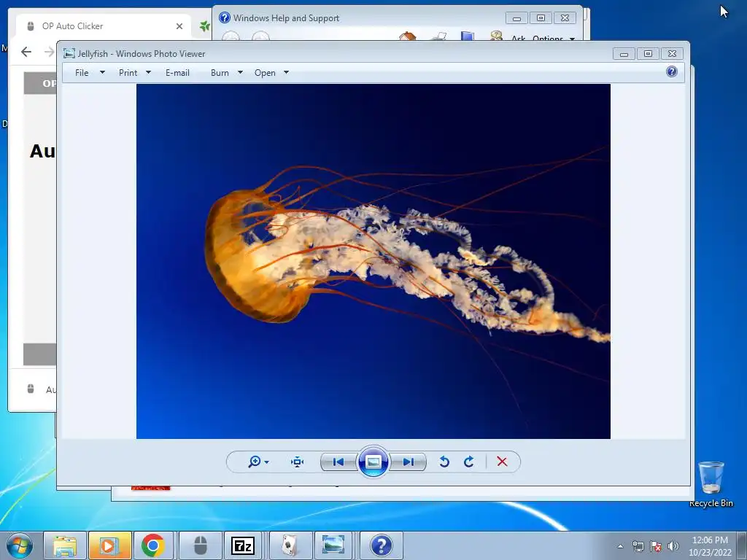Screen dimensions: 747x560
Task: Show hidden system tray icons
Action: point(620,546)
